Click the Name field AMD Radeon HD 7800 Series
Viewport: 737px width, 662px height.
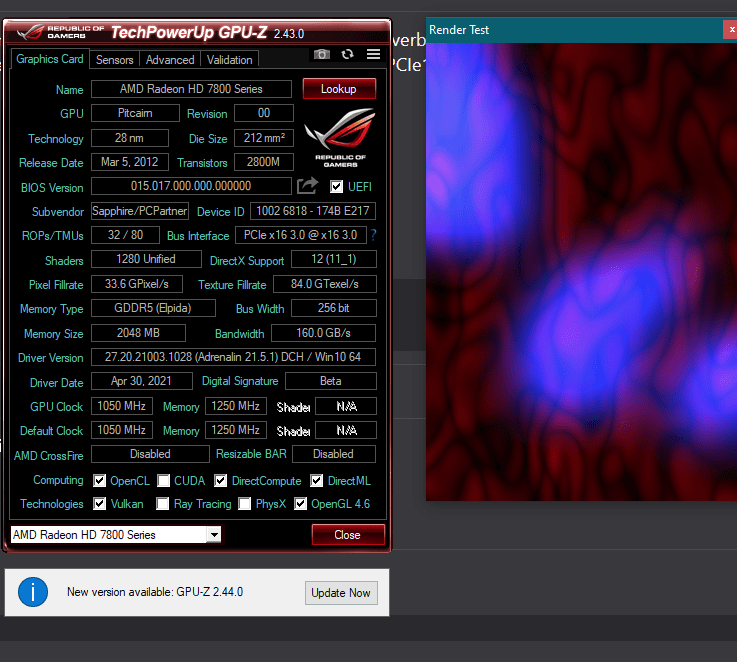click(x=191, y=89)
